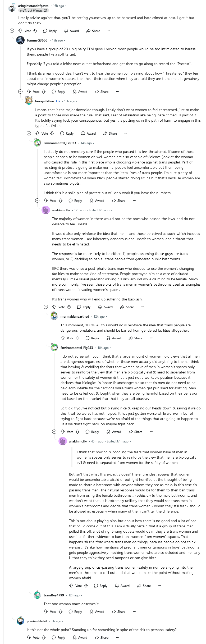Click the 'preT, out 6 Years, 21' flair
The height and width of the screenshot is (644, 206).
coord(34,11)
